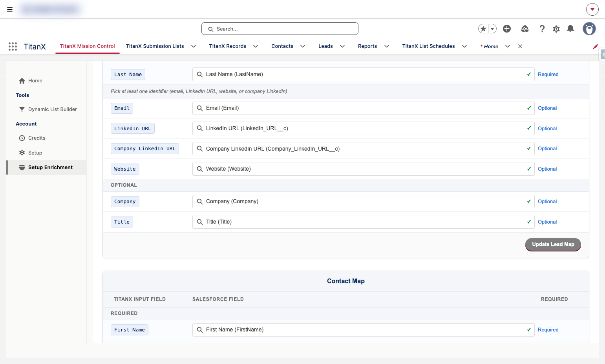Open the favorites list dropdown arrow
The width and height of the screenshot is (605, 364).
point(492,29)
